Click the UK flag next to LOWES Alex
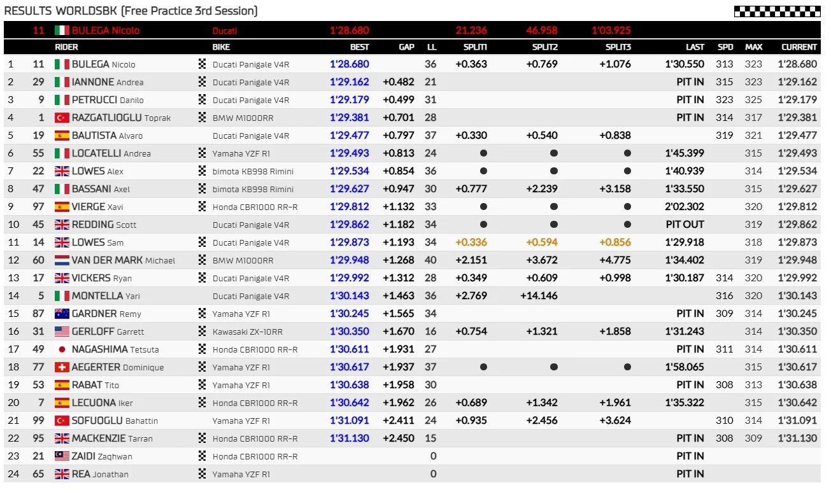The image size is (831, 504). click(x=62, y=171)
